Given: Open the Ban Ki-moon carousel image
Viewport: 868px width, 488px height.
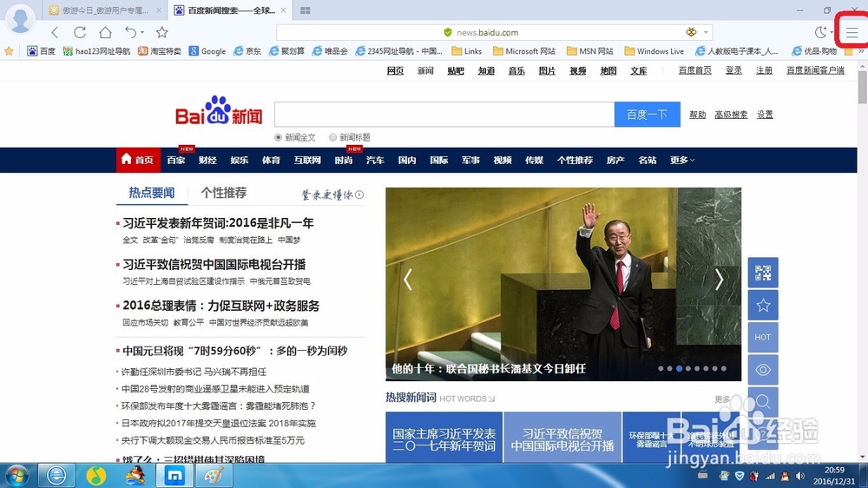Looking at the screenshot, I should coord(563,284).
